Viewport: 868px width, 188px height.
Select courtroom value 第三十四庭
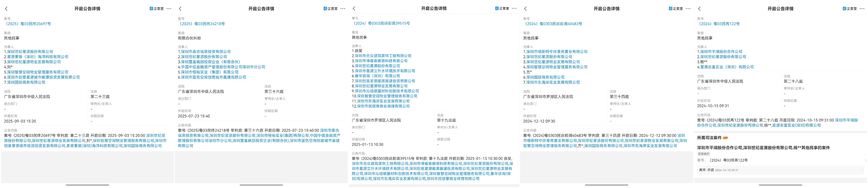[x=619, y=97]
